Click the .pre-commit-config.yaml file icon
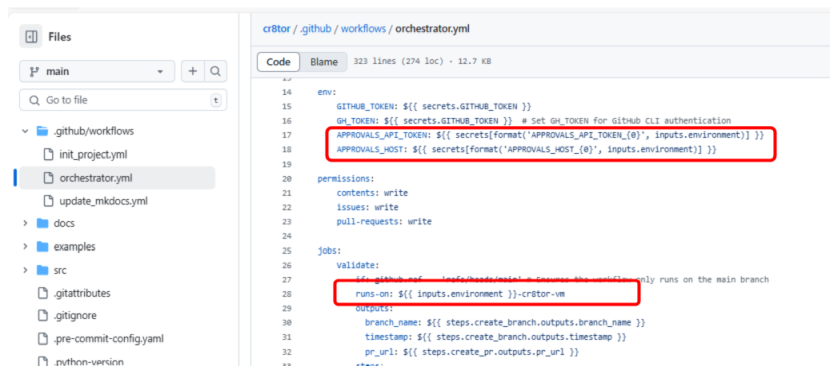 tap(42, 339)
